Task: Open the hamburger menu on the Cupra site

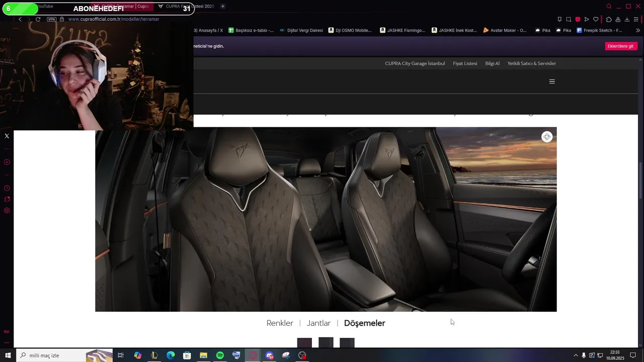Action: pos(552,81)
